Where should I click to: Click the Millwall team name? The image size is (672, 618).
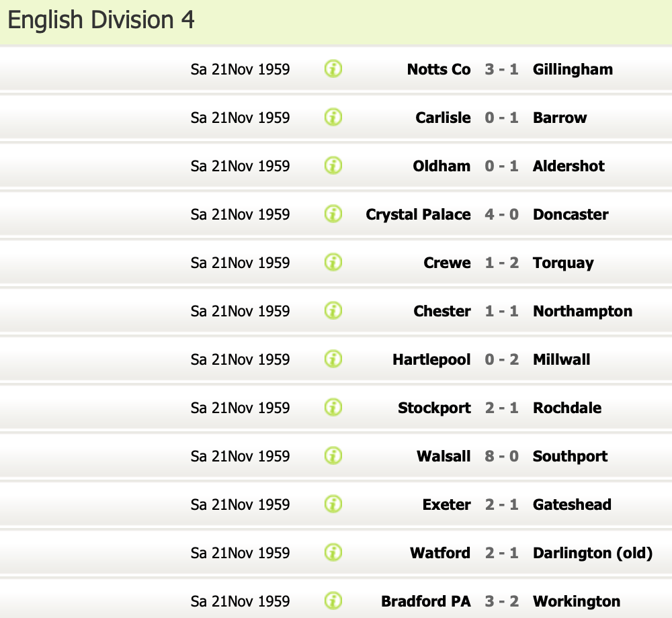561,360
